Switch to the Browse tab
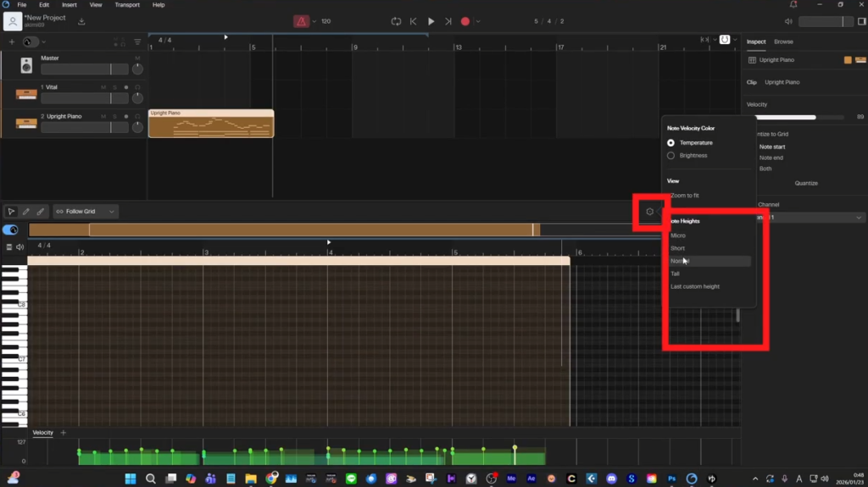Viewport: 868px width, 487px height. (783, 42)
